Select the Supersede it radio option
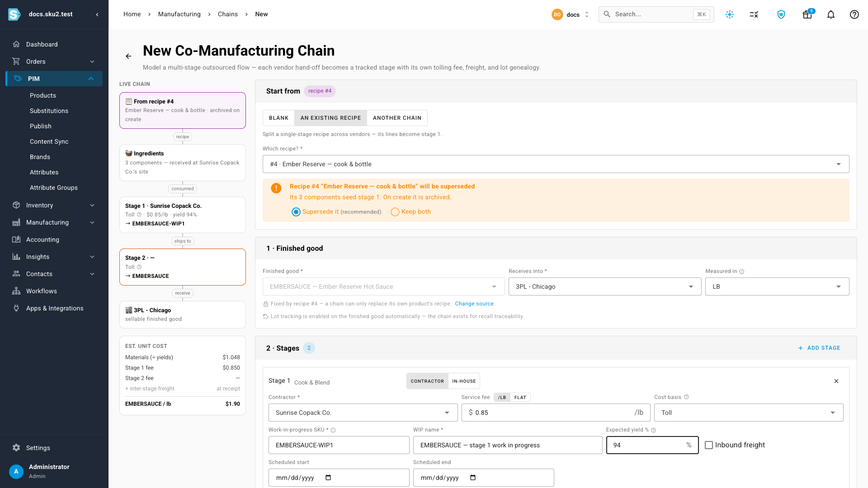 296,212
